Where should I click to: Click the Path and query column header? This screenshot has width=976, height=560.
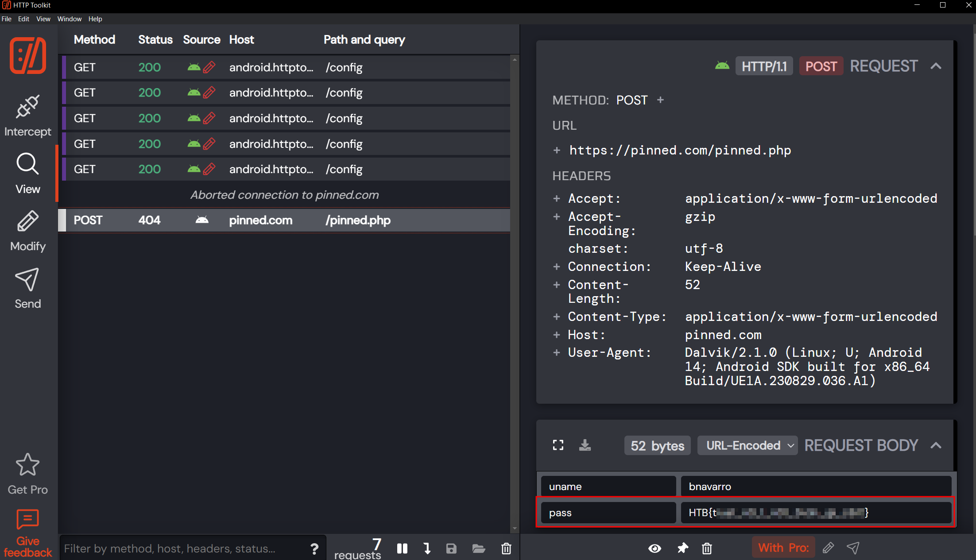click(364, 40)
